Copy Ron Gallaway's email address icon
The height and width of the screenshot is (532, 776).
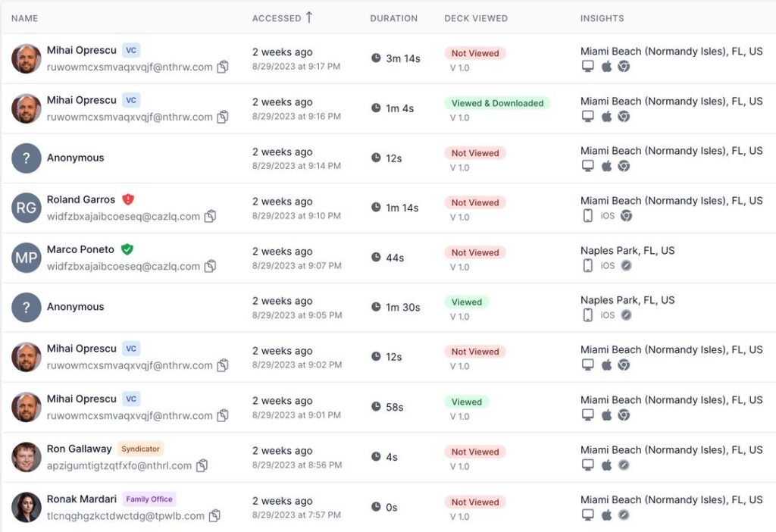202,466
